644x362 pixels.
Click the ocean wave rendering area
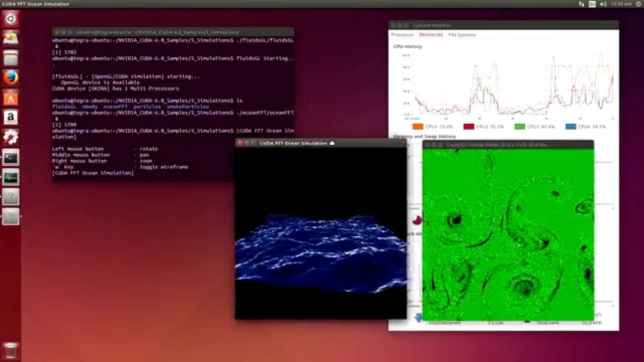pyautogui.click(x=320, y=233)
